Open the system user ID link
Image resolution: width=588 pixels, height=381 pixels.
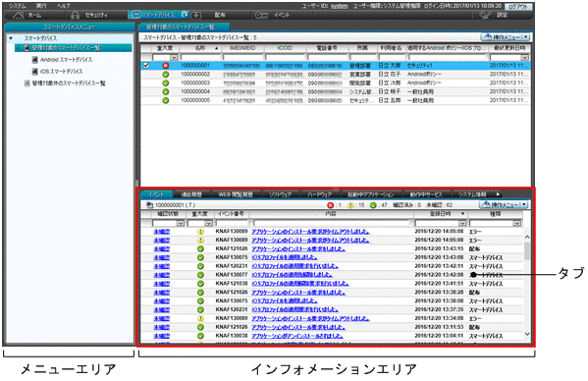pyautogui.click(x=339, y=6)
